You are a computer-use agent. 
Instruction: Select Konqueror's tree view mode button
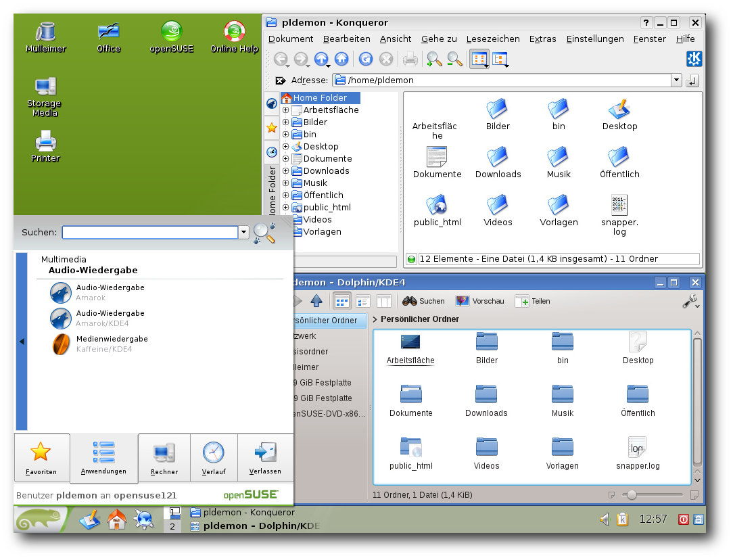(500, 60)
